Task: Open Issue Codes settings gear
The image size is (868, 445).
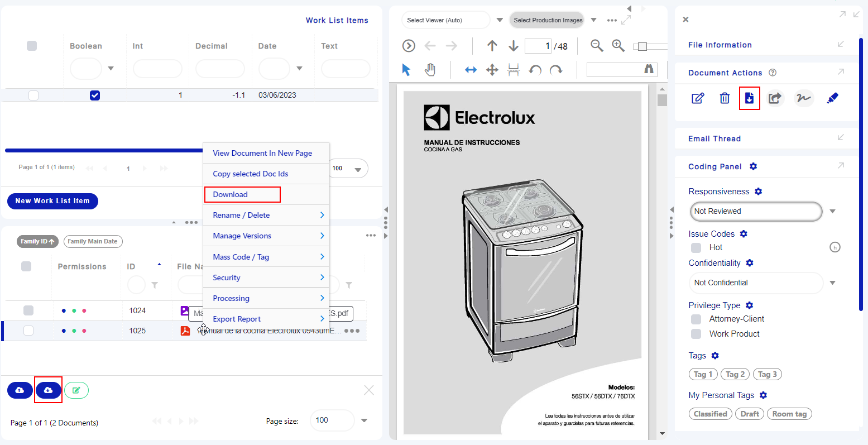Action: [x=744, y=234]
